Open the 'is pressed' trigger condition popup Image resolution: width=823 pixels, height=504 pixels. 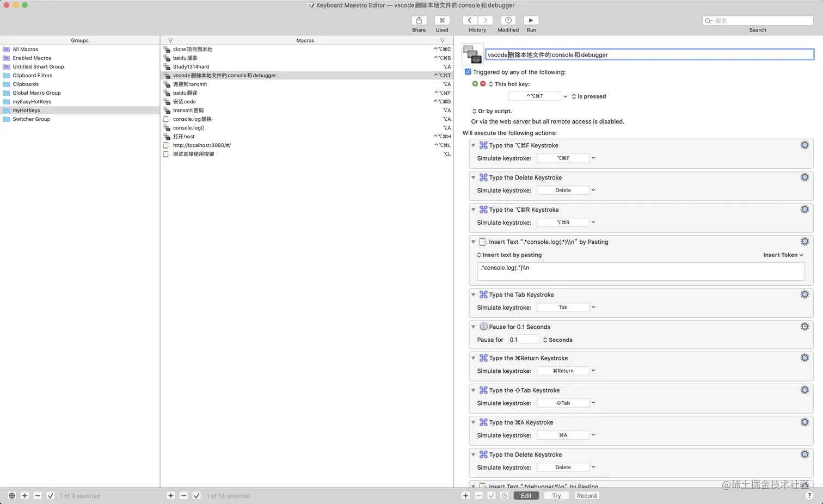point(588,96)
